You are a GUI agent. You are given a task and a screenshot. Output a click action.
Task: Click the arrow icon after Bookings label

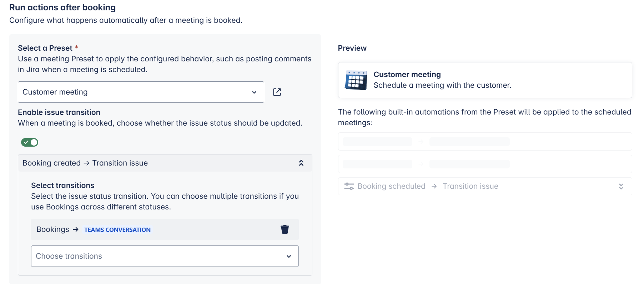[76, 229]
